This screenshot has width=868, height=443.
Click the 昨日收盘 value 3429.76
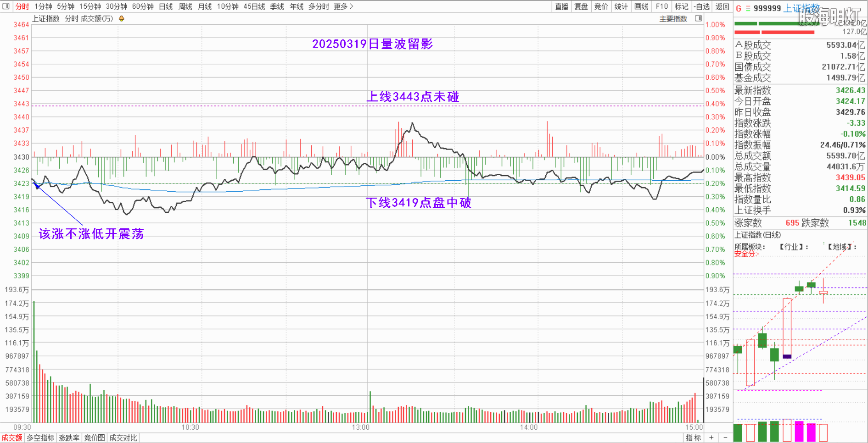pos(850,112)
